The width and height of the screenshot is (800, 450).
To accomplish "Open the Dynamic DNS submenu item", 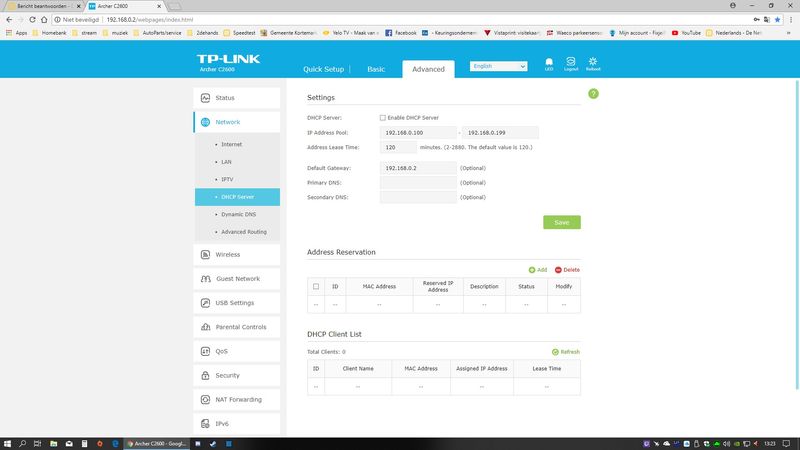I will [x=238, y=215].
